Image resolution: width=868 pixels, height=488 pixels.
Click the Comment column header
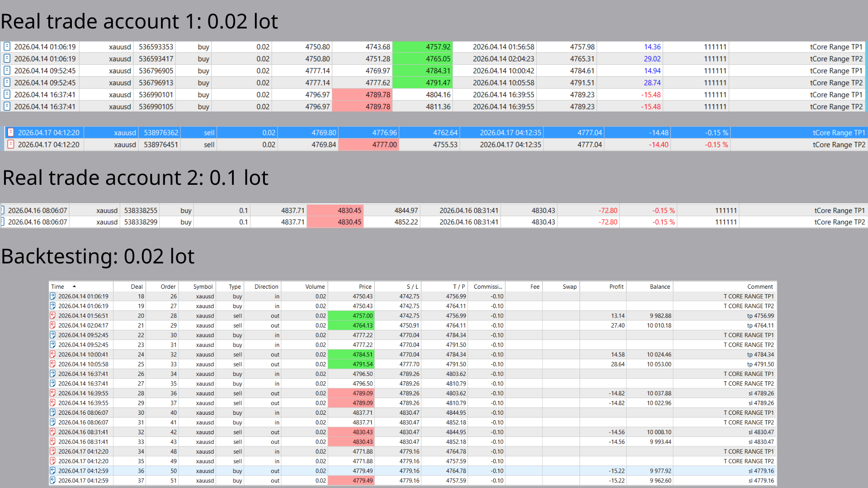tap(759, 286)
